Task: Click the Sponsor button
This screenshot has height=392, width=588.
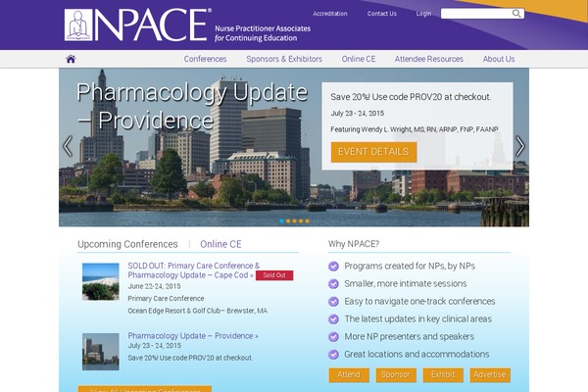Action: [x=396, y=374]
